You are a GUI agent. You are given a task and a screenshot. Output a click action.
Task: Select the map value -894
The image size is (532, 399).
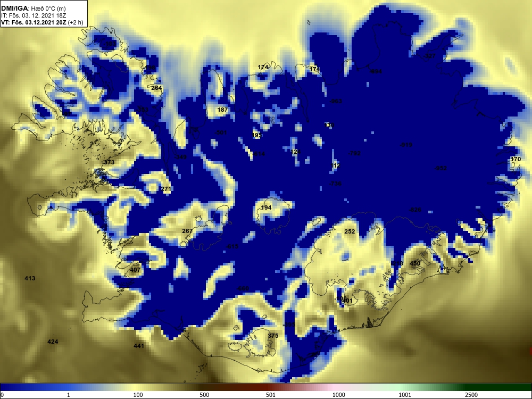tap(376, 71)
